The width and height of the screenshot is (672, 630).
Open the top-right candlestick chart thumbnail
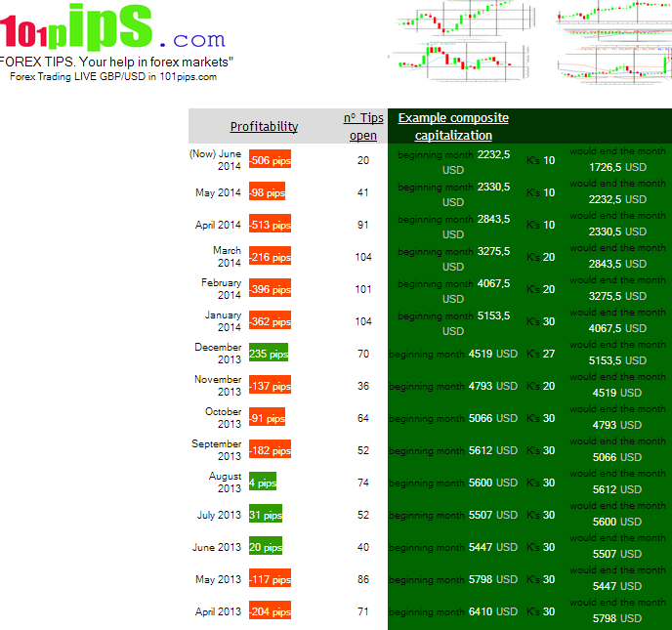point(615,16)
